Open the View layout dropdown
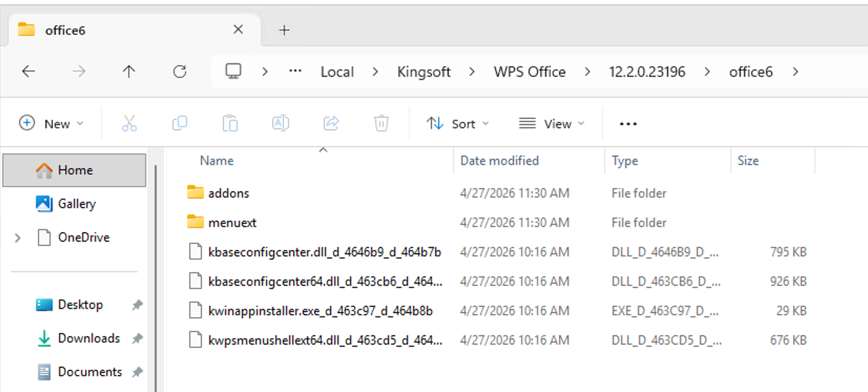868x392 pixels. coord(552,123)
